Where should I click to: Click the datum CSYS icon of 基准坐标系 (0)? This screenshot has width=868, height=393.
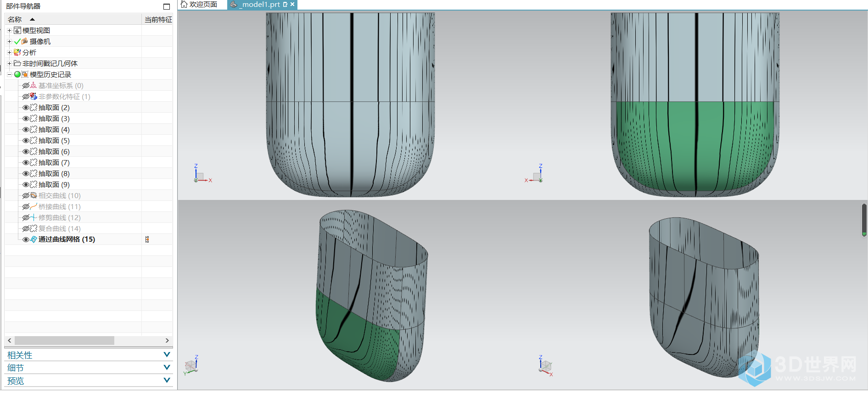click(34, 85)
